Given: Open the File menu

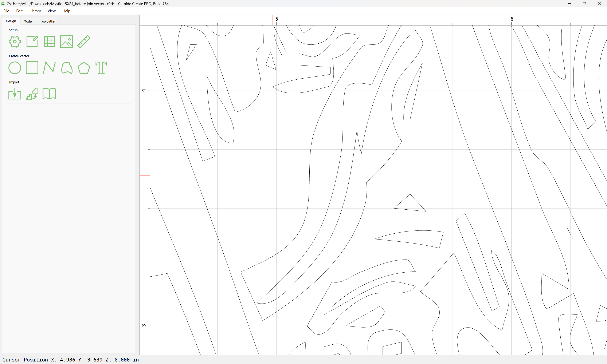Looking at the screenshot, I should click(6, 11).
